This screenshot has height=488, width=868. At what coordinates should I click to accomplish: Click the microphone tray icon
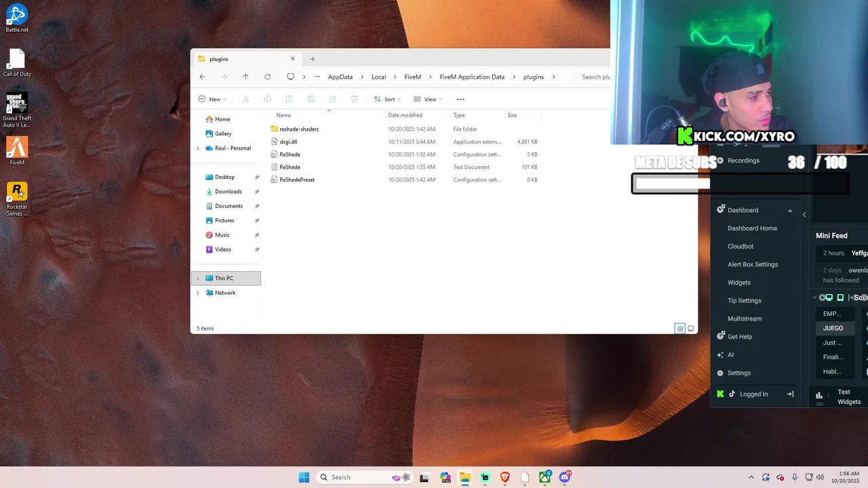click(x=794, y=477)
